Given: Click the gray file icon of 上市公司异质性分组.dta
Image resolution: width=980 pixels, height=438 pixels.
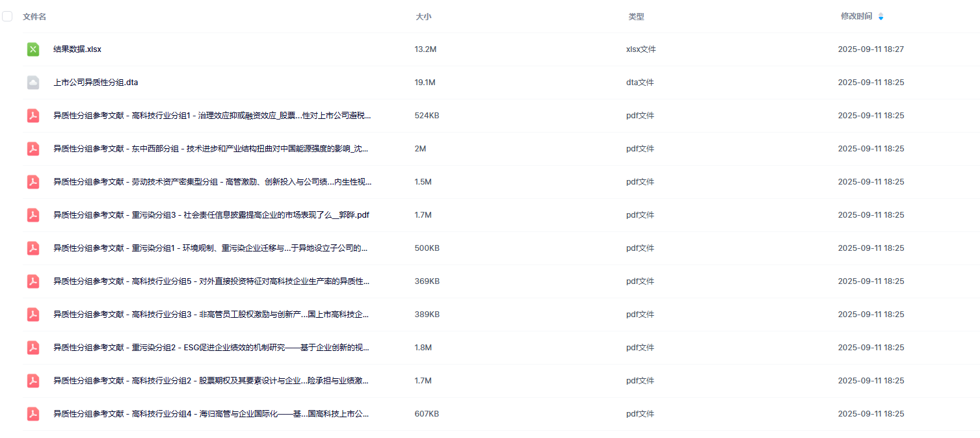Looking at the screenshot, I should [x=33, y=83].
